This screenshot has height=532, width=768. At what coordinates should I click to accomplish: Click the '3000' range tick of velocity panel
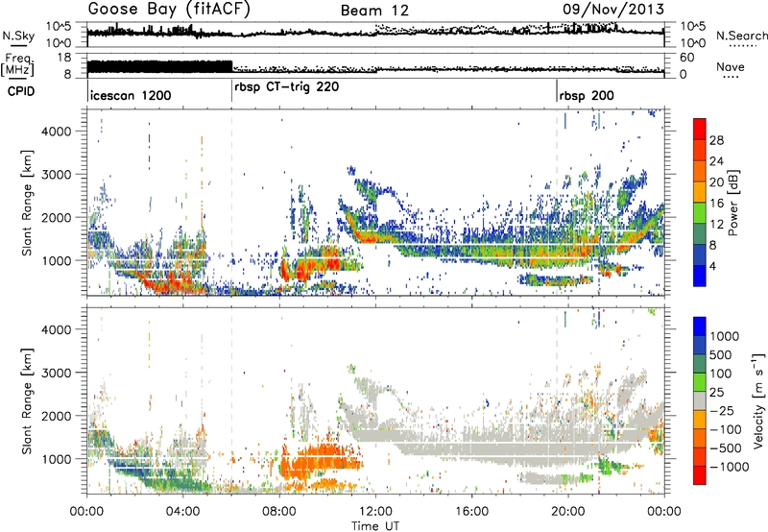[x=57, y=373]
